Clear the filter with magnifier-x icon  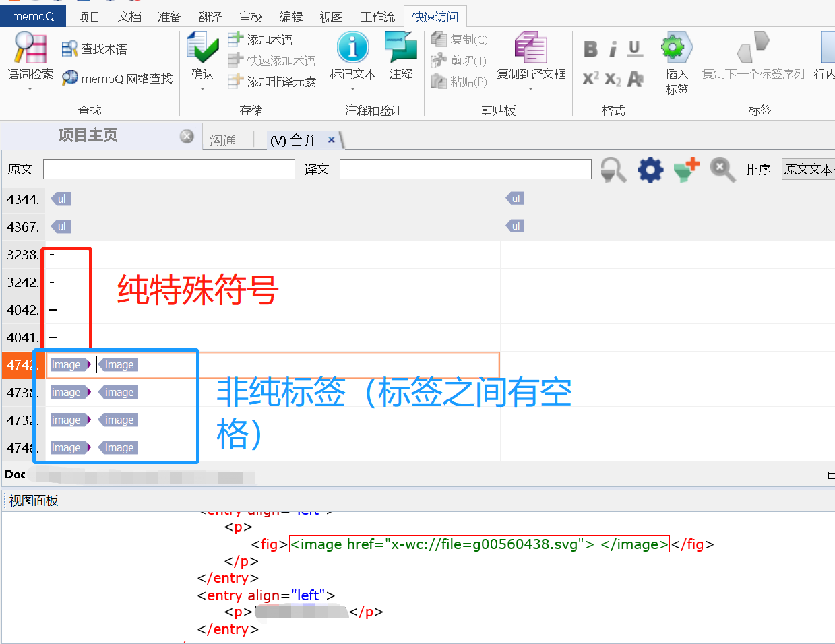click(x=722, y=170)
